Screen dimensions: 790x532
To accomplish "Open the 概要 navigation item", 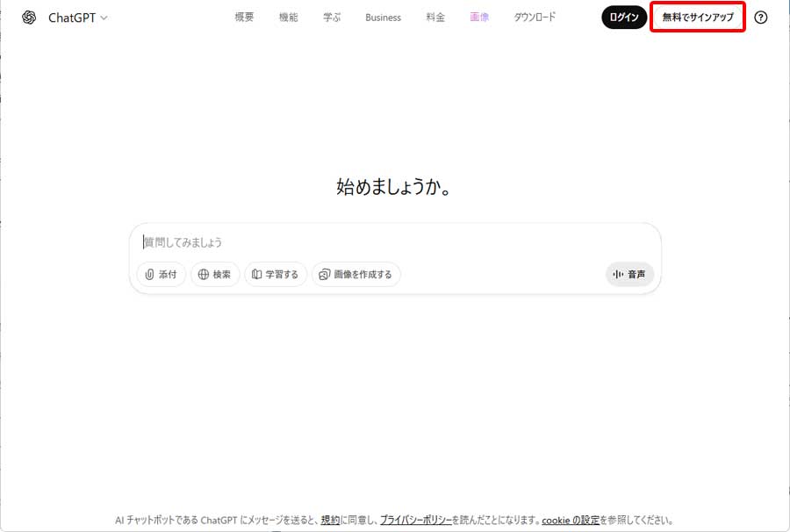I will point(243,17).
